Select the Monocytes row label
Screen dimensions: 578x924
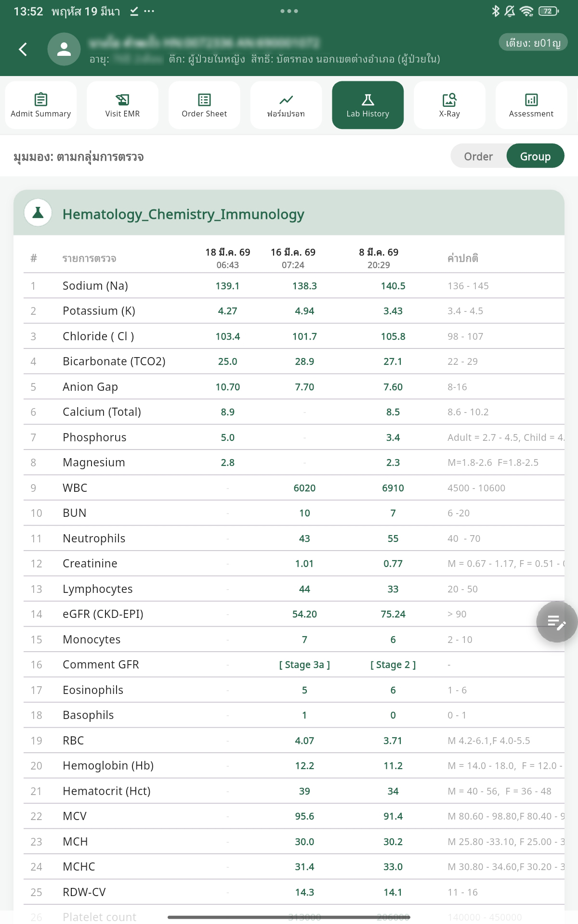pyautogui.click(x=92, y=640)
